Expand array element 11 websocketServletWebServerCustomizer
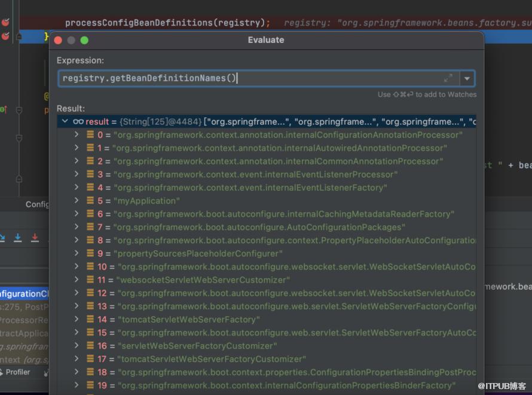 (x=77, y=280)
